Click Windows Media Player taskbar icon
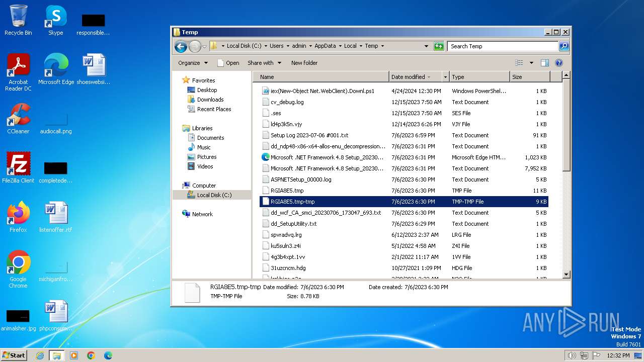644x362 pixels. tap(74, 355)
